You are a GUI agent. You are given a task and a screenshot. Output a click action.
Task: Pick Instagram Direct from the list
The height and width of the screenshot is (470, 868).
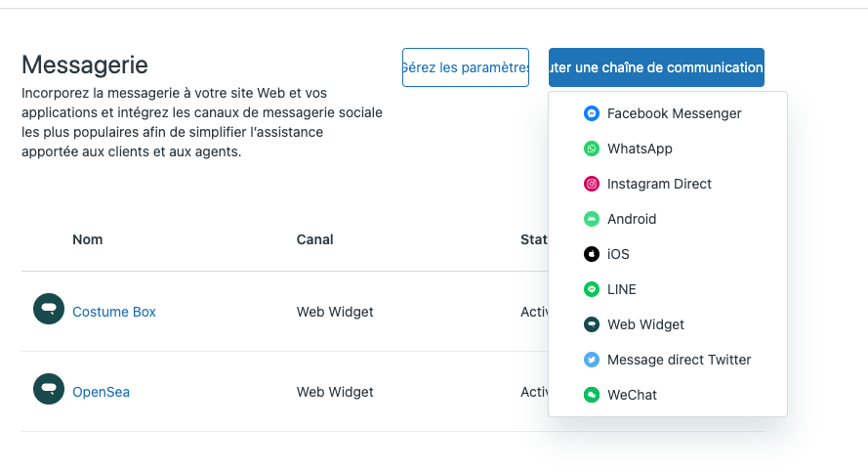(x=668, y=184)
